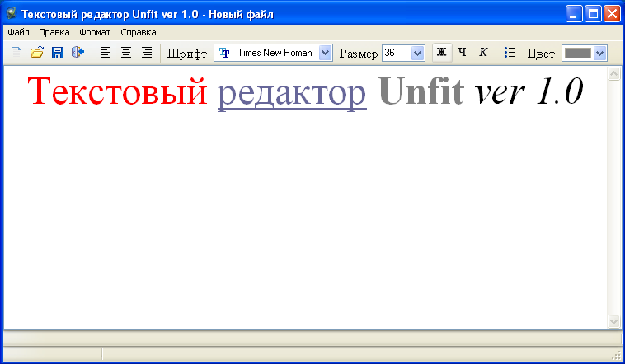Toggle underline formatting (Ч)
625x364 pixels.
click(463, 53)
